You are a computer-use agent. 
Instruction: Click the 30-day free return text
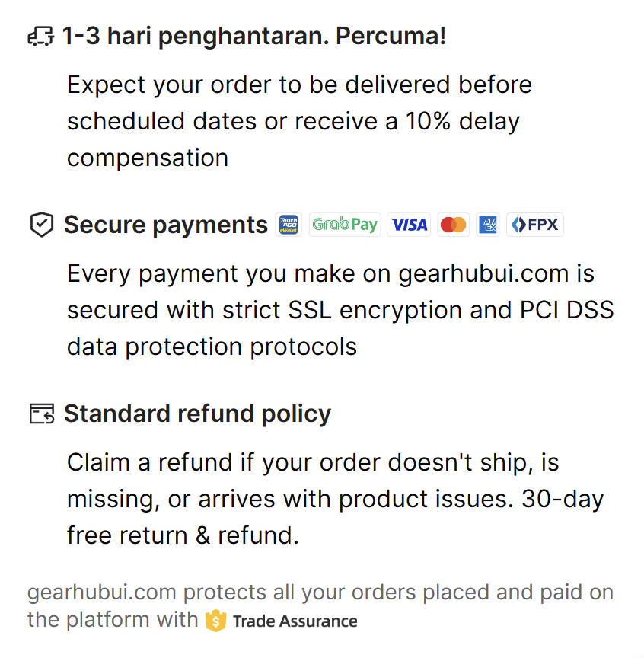pyautogui.click(x=183, y=535)
